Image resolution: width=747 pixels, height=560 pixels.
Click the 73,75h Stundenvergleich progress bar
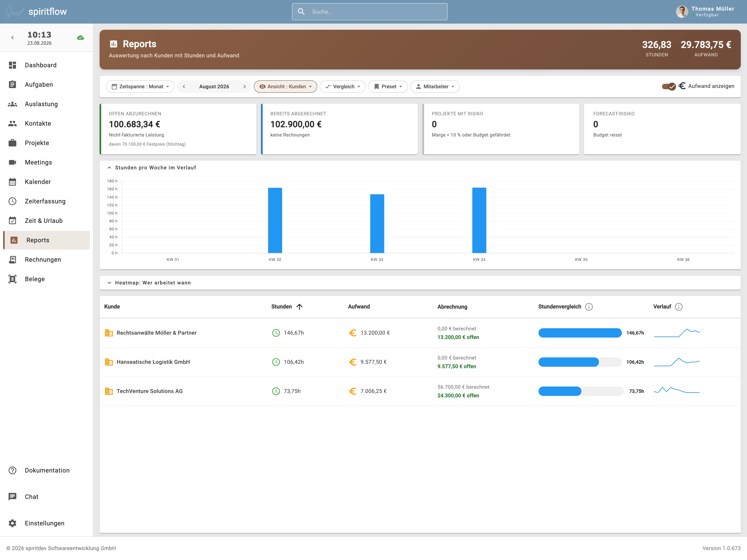pyautogui.click(x=581, y=391)
